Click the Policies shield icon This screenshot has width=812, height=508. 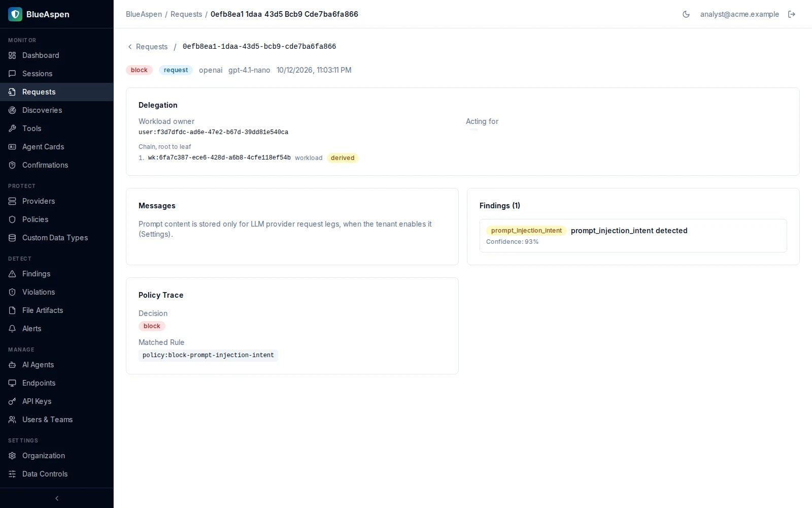tap(12, 219)
